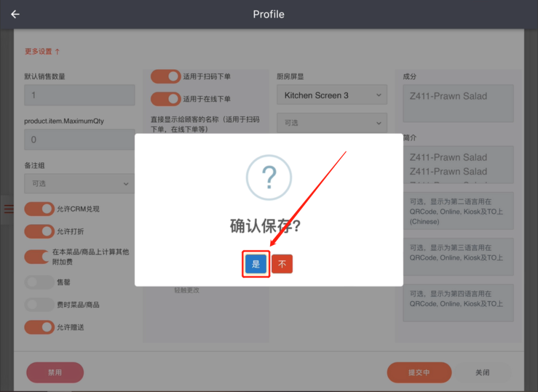Click the 第四语言 description field
Screen dimensions: 538x392
coord(458,303)
